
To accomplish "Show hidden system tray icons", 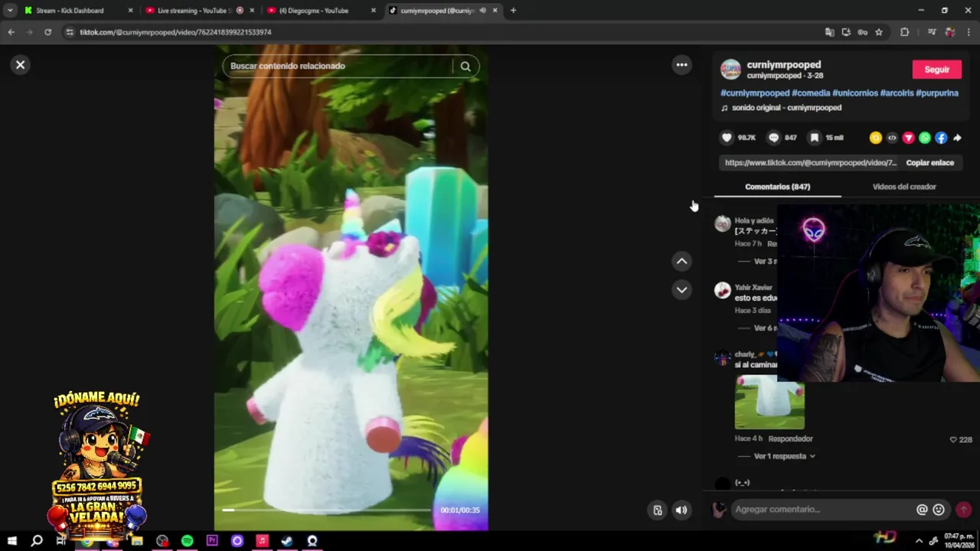I will 919,541.
